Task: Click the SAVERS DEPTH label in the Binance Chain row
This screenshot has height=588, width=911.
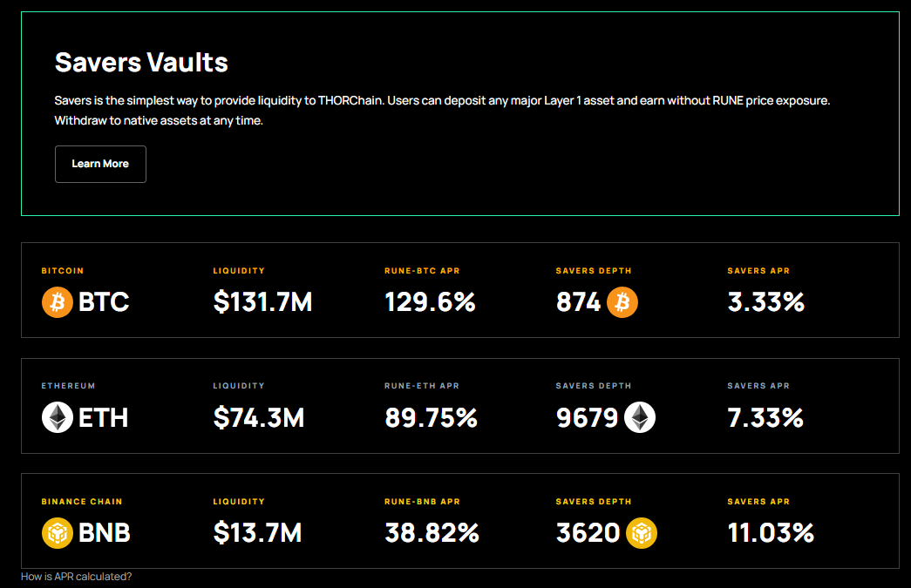Action: click(x=593, y=502)
